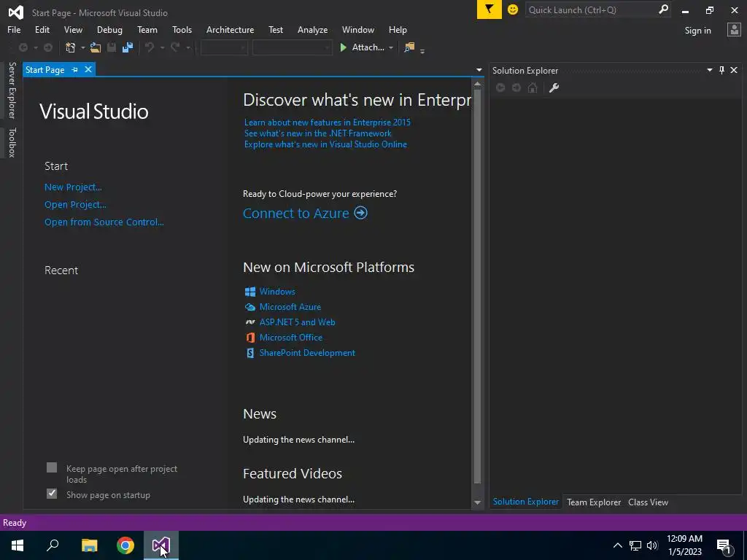This screenshot has height=560, width=747.
Task: Open the toolbar overflow options arrow
Action: point(422,50)
